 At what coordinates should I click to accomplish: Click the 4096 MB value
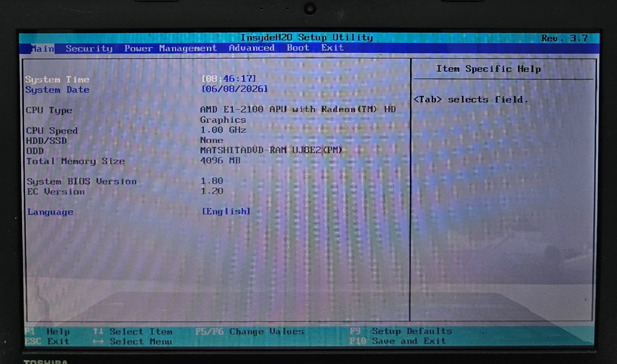click(220, 160)
